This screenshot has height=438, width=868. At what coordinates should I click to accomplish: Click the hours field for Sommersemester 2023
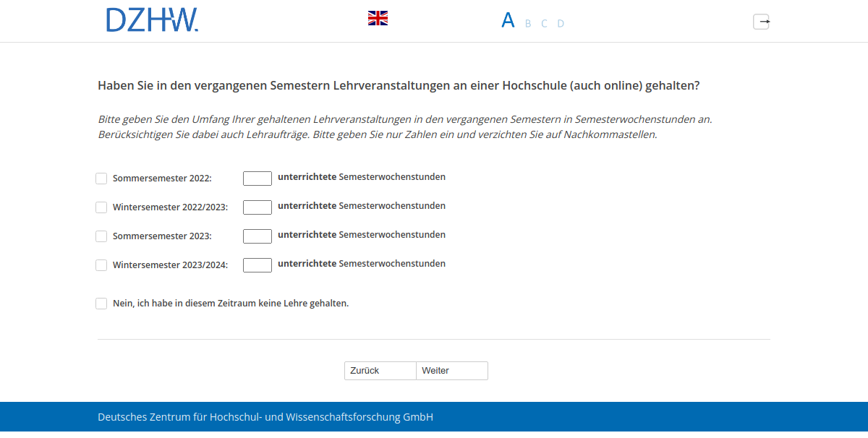(258, 236)
